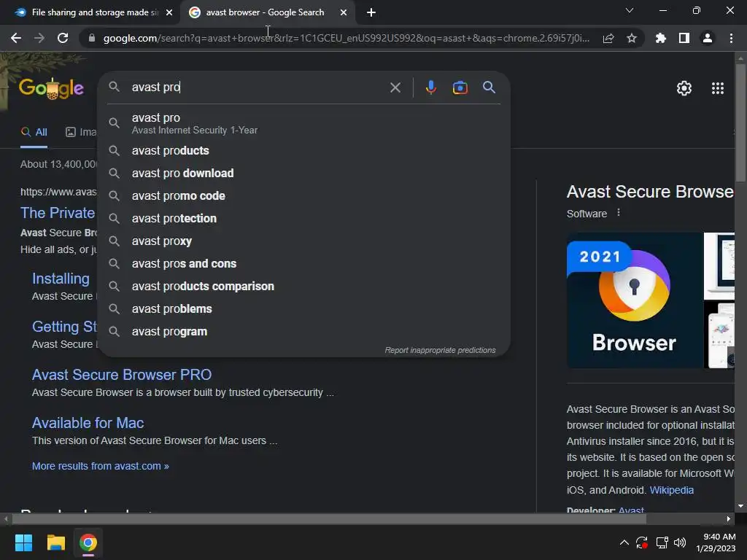Bookmark this page with the star icon

(x=631, y=38)
